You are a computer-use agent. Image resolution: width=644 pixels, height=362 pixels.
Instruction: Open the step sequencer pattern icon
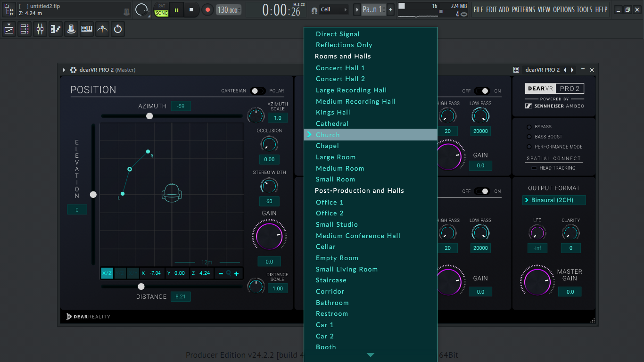point(56,29)
